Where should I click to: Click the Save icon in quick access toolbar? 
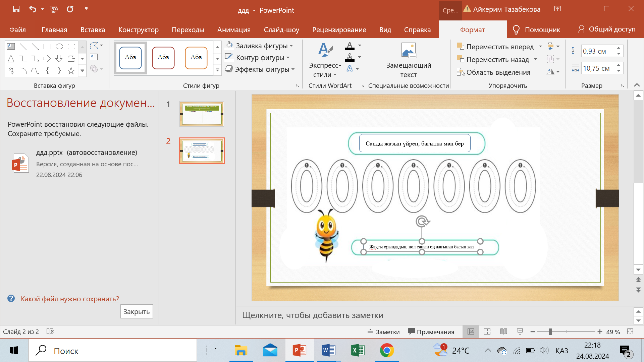point(16,9)
